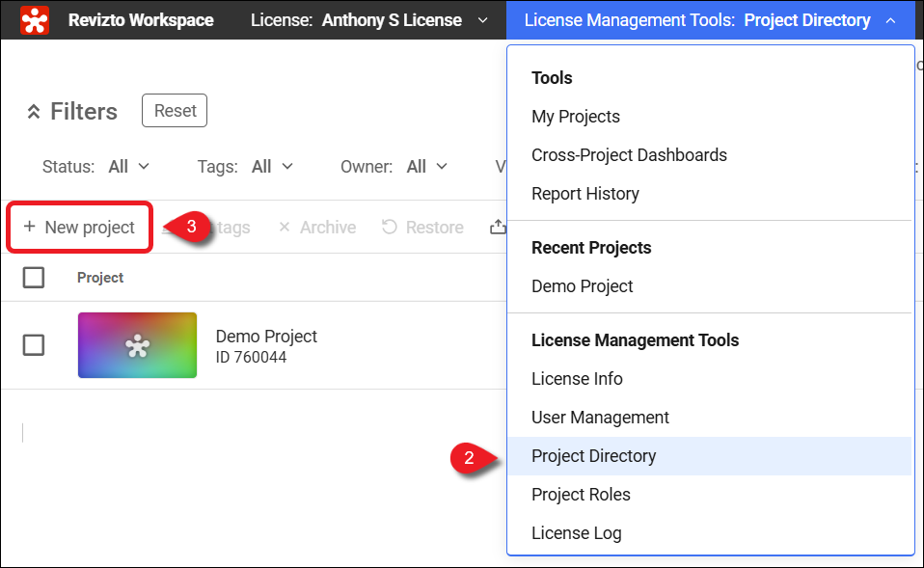Click the plus icon for New project

point(29,228)
